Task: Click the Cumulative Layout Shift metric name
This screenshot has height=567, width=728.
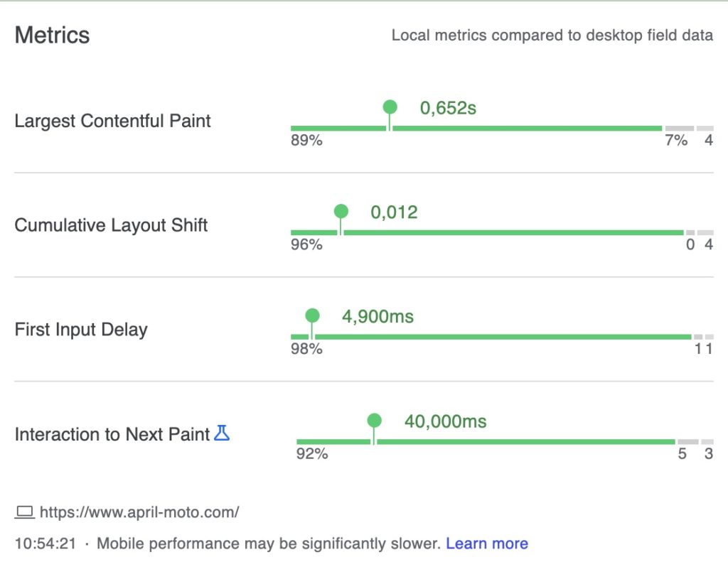Action: tap(110, 225)
